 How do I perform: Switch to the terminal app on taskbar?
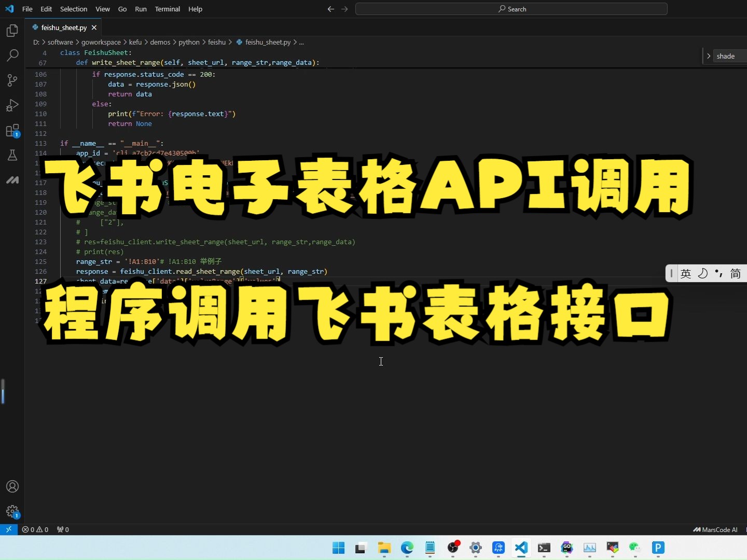coord(544,548)
